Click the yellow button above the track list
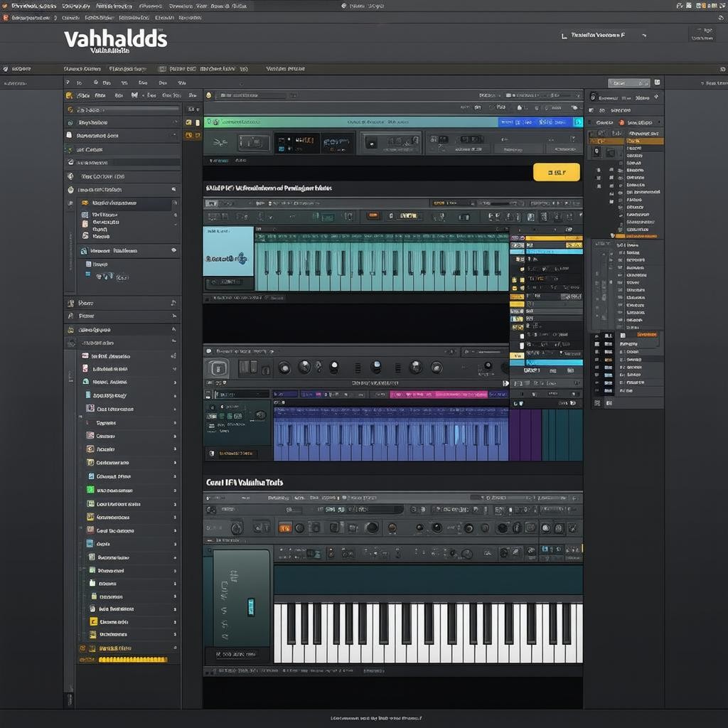The height and width of the screenshot is (728, 728). point(556,172)
